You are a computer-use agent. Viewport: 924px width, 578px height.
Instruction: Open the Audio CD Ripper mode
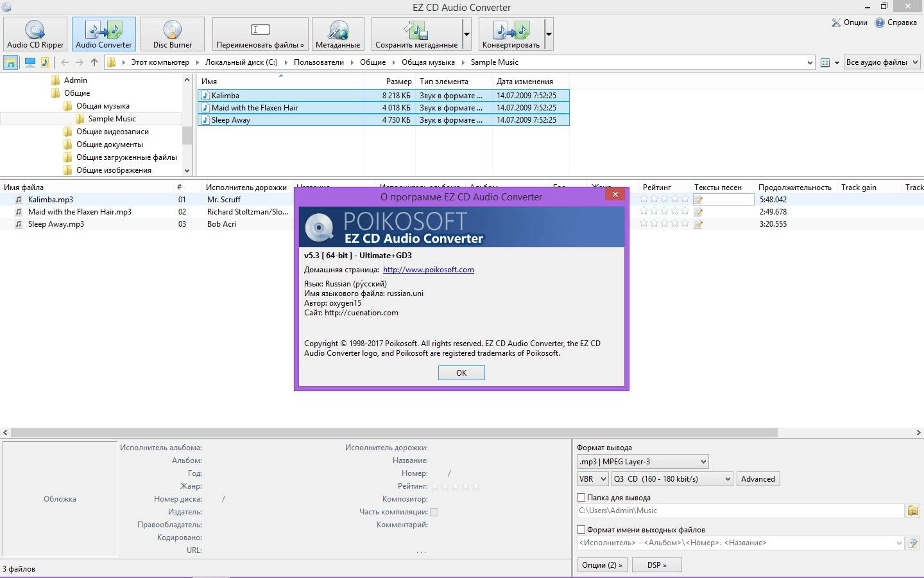[35, 34]
